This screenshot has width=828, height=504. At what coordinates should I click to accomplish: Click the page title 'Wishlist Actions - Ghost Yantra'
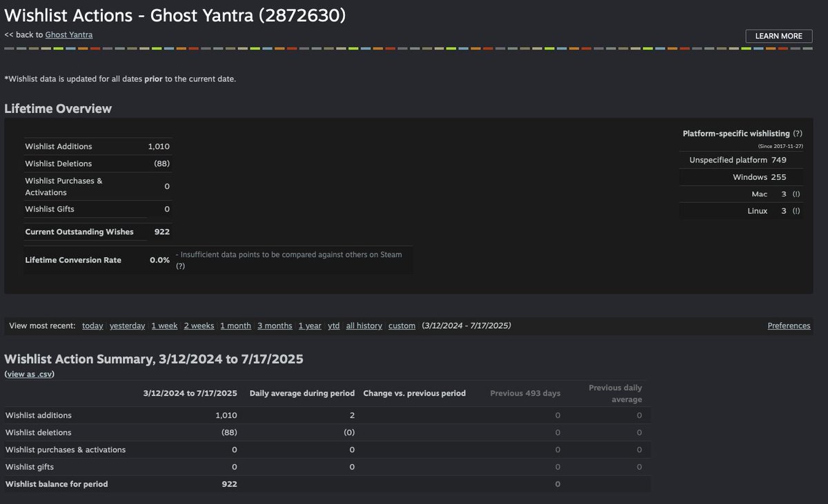coord(175,15)
